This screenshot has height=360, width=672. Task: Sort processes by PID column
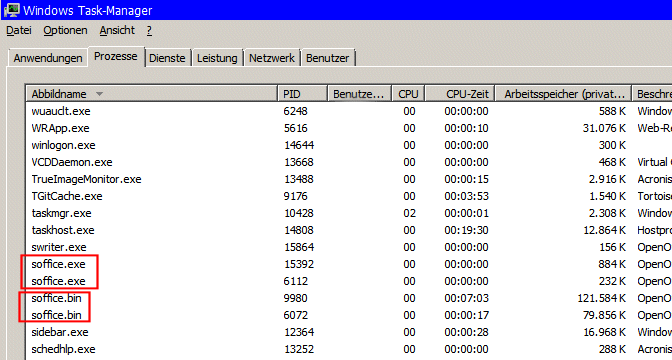coord(303,94)
